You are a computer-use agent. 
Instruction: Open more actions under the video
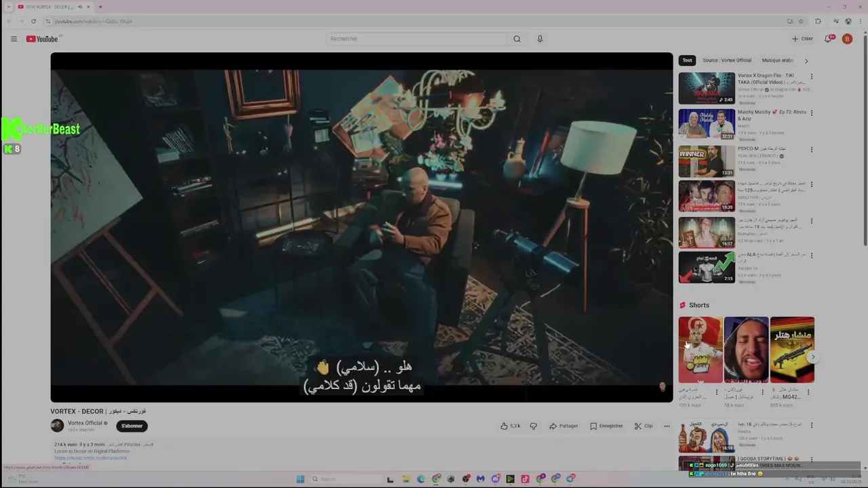click(667, 426)
